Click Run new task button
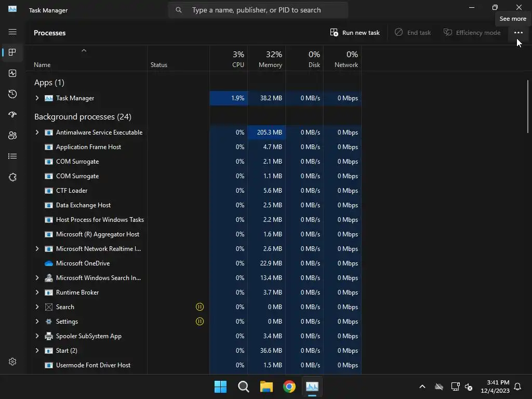This screenshot has height=399, width=532. 355,33
